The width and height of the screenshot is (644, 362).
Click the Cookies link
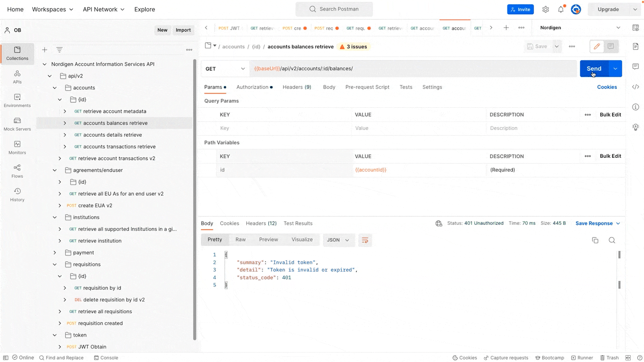607,87
